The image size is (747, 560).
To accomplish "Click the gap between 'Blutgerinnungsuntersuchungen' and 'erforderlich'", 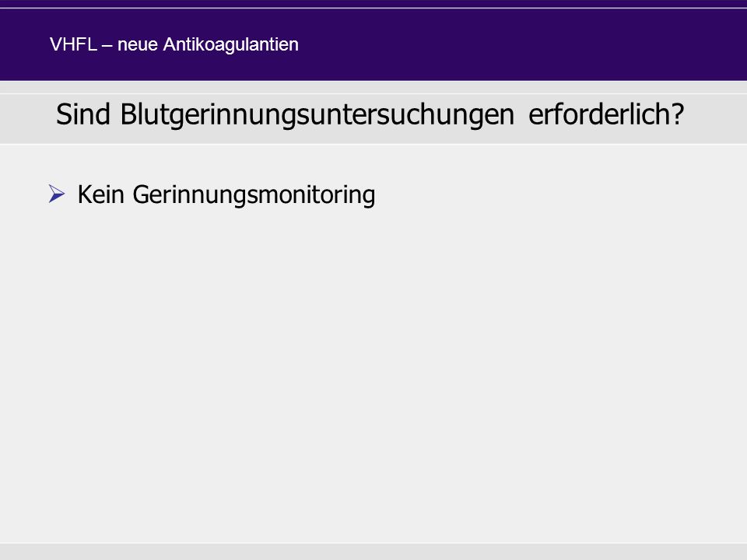I will (521, 115).
